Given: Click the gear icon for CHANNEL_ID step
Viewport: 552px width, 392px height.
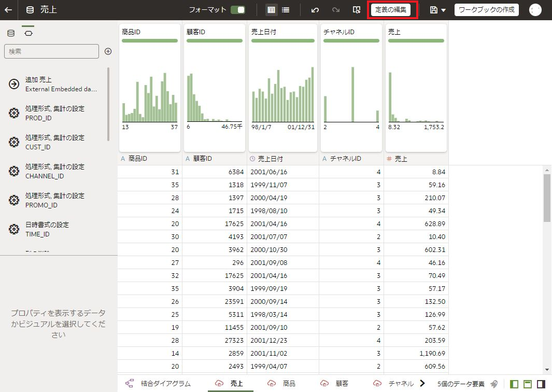Looking at the screenshot, I should (14, 171).
